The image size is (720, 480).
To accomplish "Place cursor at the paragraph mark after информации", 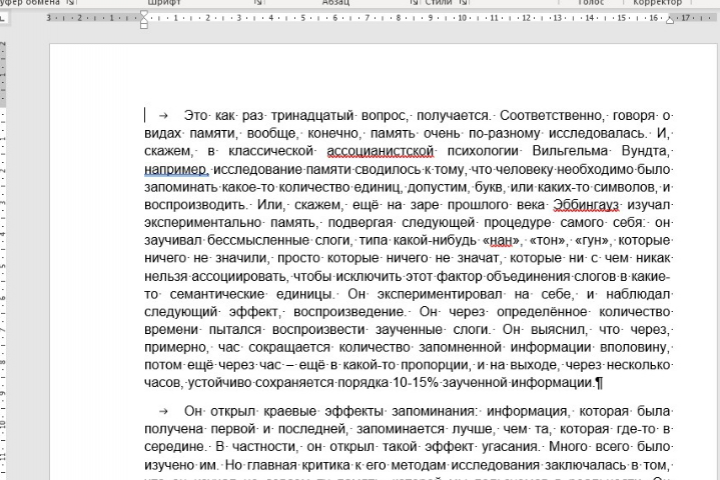I will tap(599, 383).
